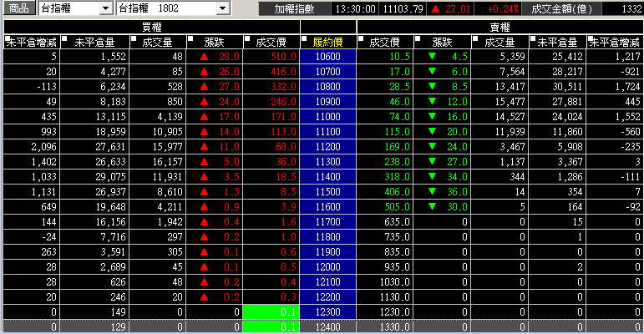The height and width of the screenshot is (334, 644).
Task: Toggle the checkbox on the put-side 未平倉增減 header
Action: [x=591, y=38]
